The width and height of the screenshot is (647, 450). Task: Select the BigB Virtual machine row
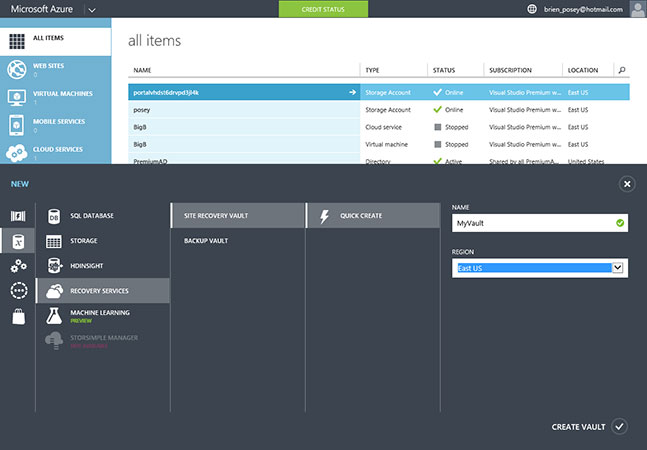[379, 144]
